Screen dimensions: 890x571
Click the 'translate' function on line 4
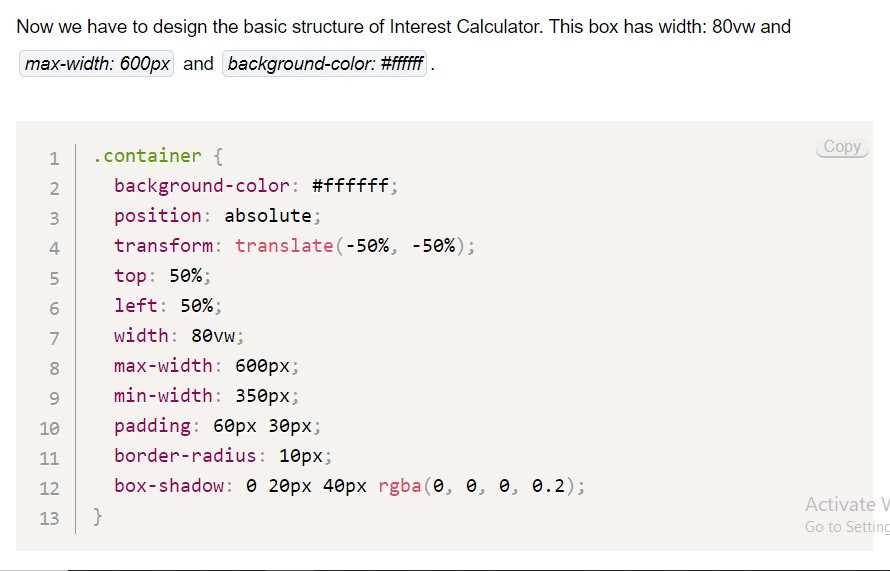(284, 246)
